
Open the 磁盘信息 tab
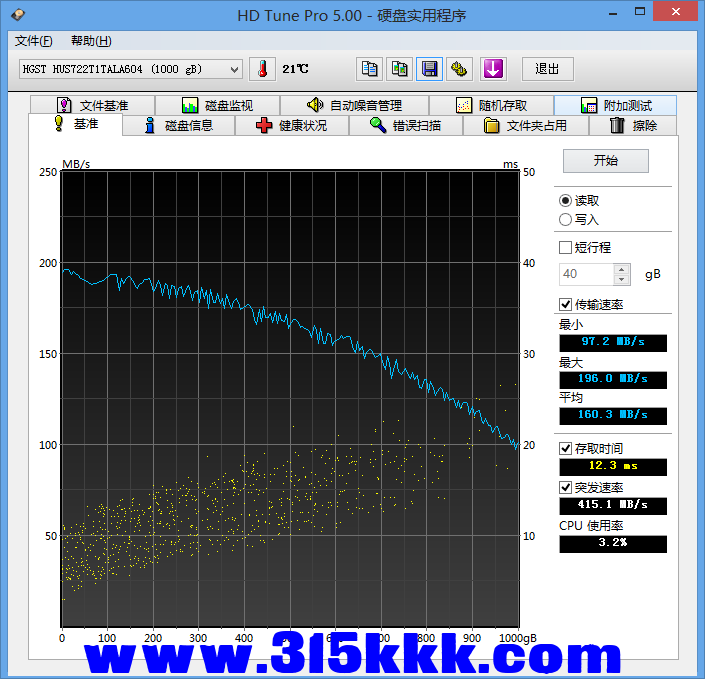pyautogui.click(x=178, y=125)
